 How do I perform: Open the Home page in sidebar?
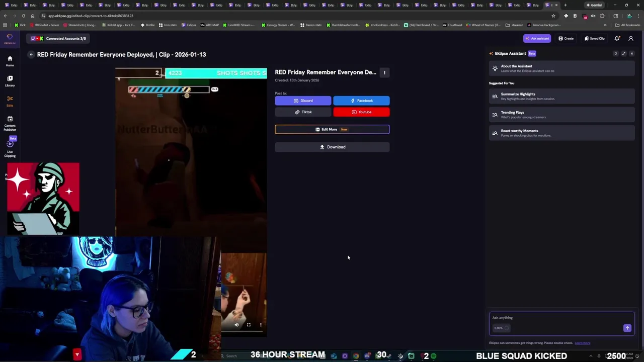pyautogui.click(x=10, y=61)
